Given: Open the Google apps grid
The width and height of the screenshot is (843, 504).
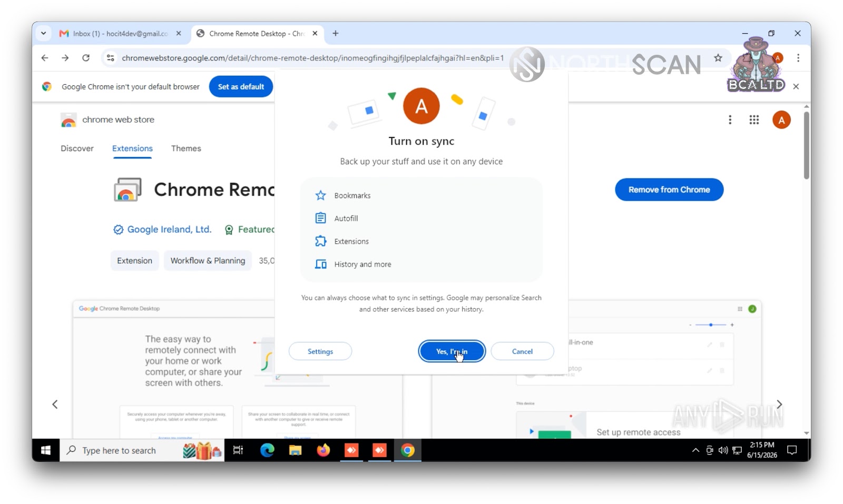Looking at the screenshot, I should tap(754, 120).
